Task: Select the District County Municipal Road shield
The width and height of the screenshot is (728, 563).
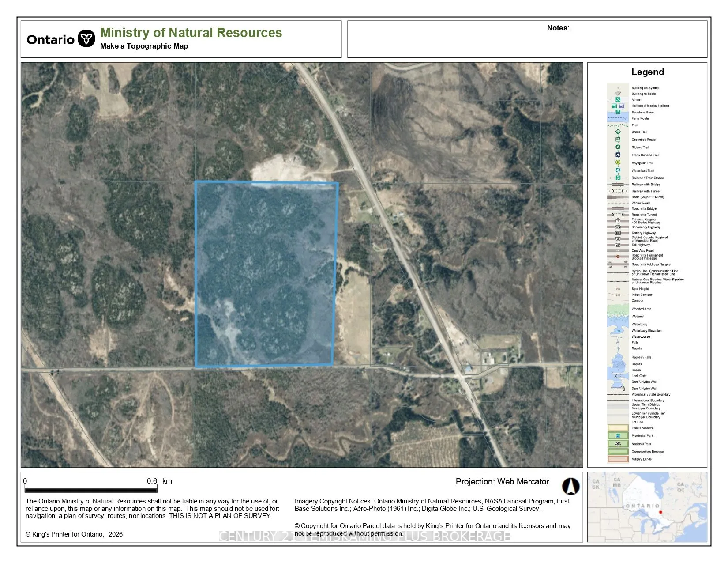Action: pos(618,239)
